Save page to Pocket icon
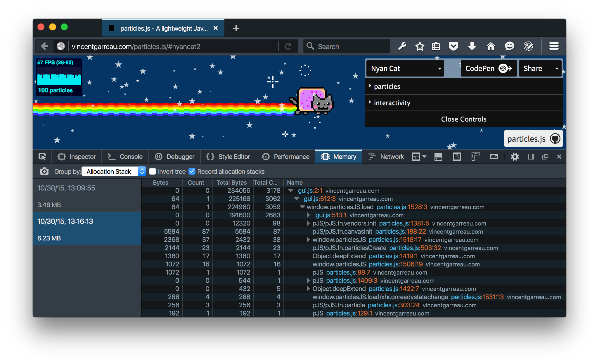The height and width of the screenshot is (364, 599). (453, 46)
